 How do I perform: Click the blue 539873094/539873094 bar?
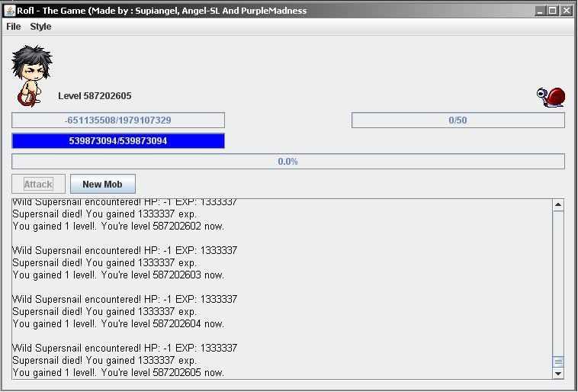click(x=118, y=141)
